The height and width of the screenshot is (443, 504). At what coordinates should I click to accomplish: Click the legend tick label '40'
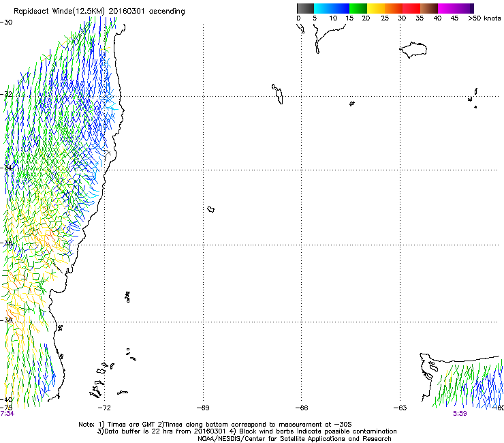437,18
